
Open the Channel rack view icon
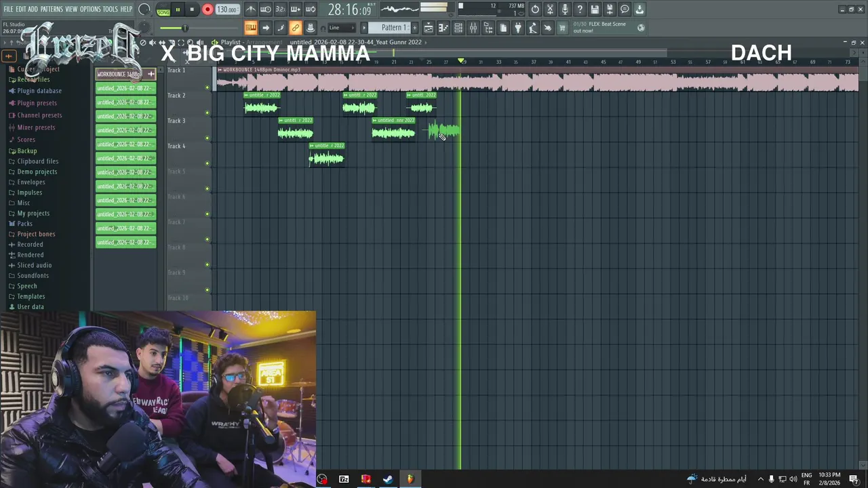coord(458,28)
